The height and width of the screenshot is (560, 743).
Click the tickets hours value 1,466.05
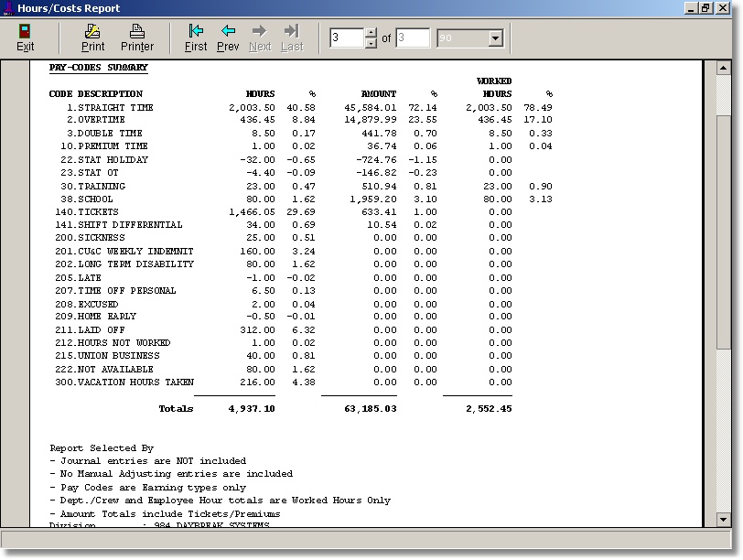[x=252, y=211]
